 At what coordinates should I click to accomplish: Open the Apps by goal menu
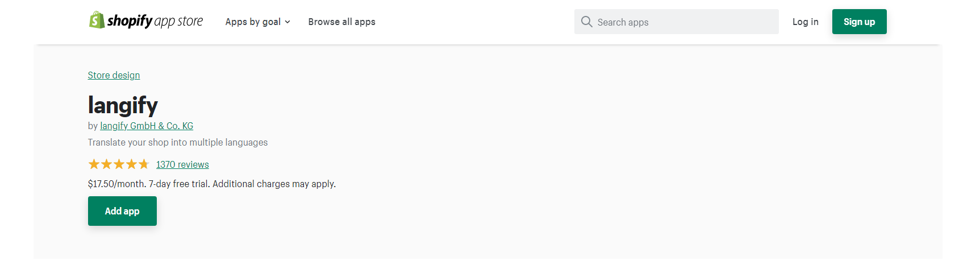click(253, 22)
